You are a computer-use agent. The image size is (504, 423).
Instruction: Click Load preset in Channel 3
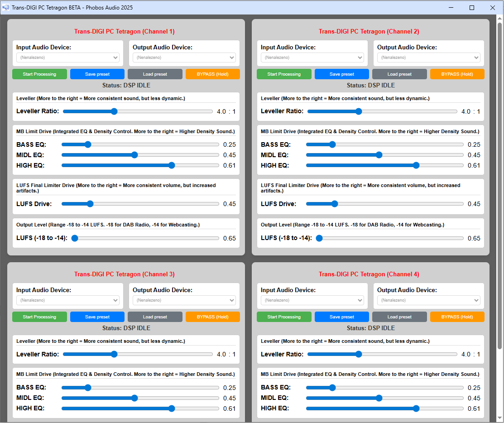coord(155,317)
